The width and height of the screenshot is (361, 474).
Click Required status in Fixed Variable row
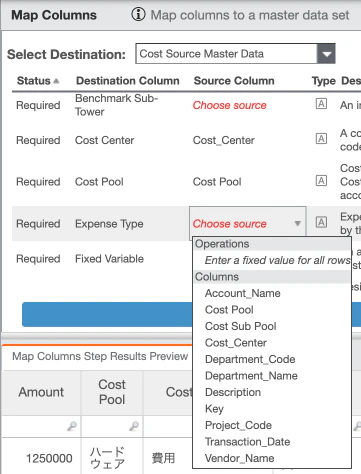pos(38,259)
